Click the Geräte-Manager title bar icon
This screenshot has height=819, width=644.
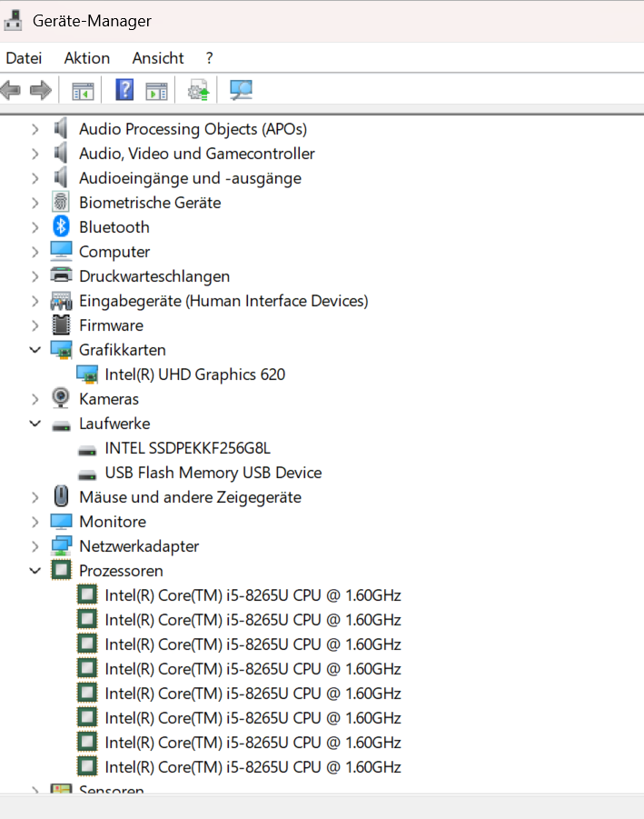tap(13, 20)
